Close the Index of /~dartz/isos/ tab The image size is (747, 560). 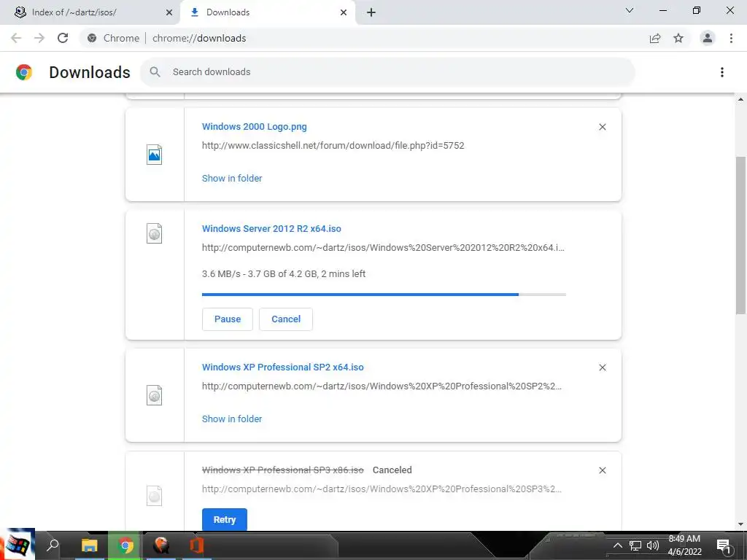[x=169, y=12]
